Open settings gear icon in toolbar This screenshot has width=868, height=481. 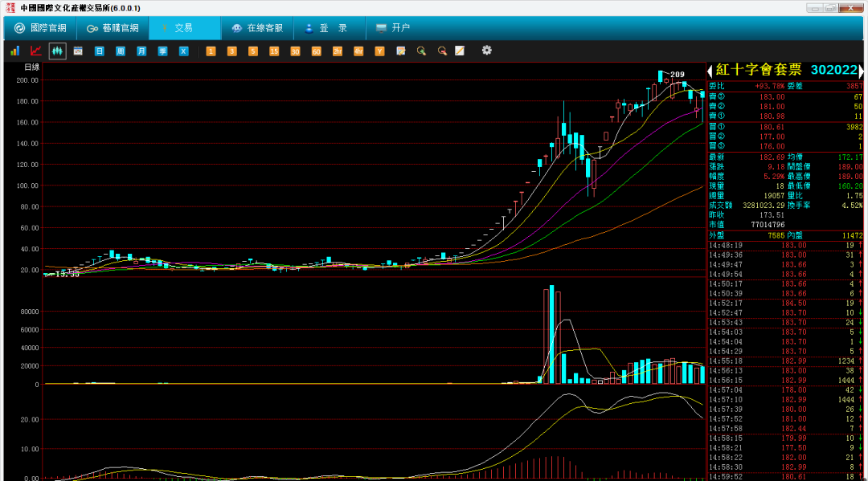486,51
